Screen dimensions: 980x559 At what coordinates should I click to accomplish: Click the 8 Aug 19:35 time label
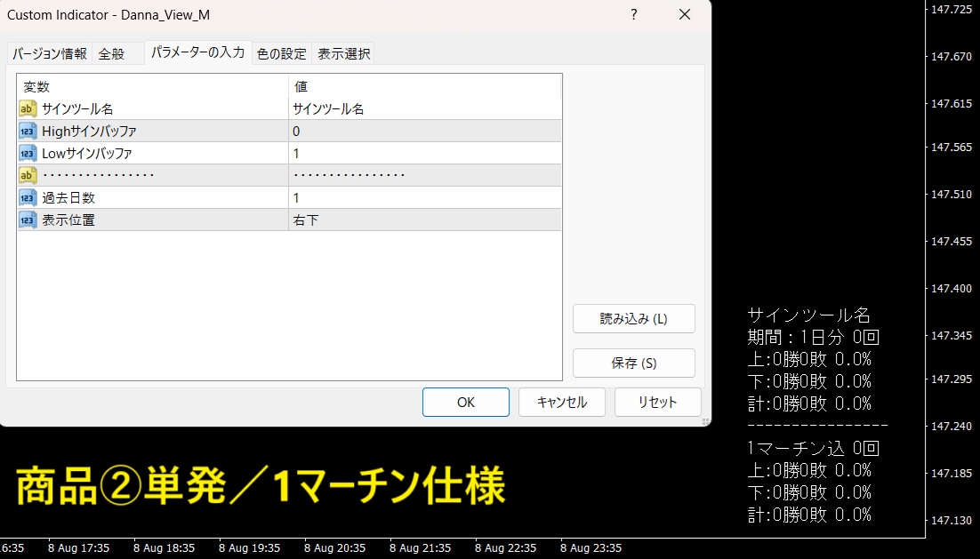click(249, 548)
